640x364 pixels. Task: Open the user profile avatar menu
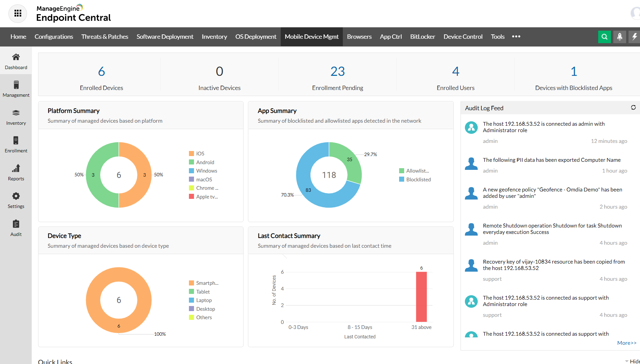[636, 13]
